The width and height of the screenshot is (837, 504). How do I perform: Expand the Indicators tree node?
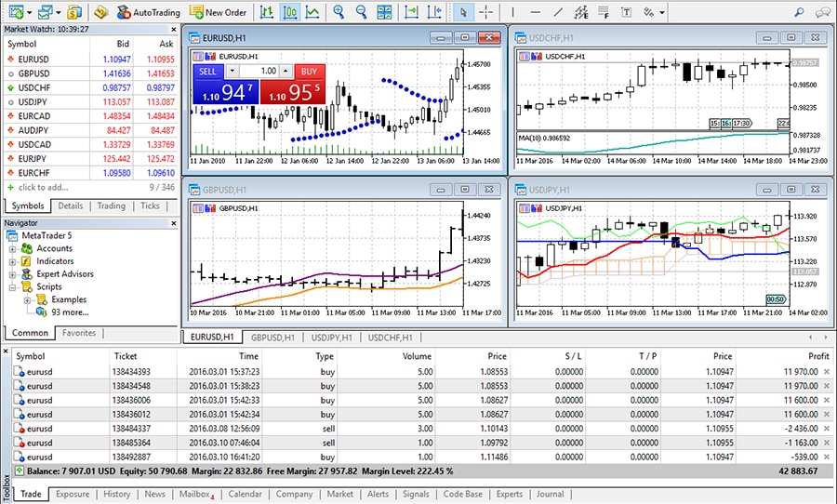point(12,261)
